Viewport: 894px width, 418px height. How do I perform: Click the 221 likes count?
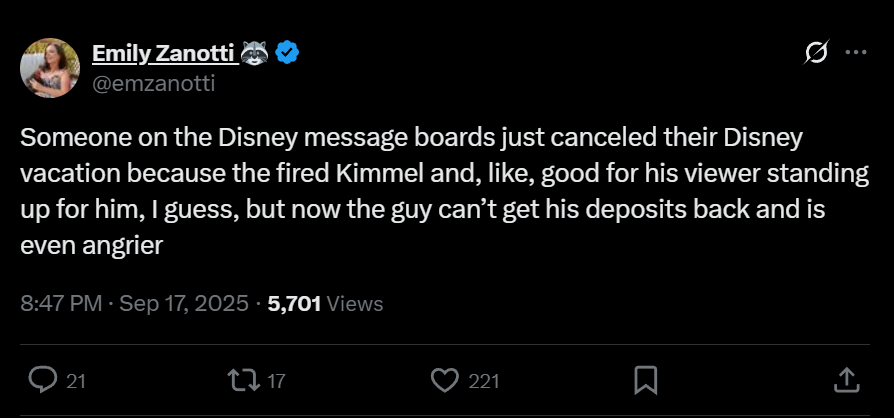click(x=483, y=382)
